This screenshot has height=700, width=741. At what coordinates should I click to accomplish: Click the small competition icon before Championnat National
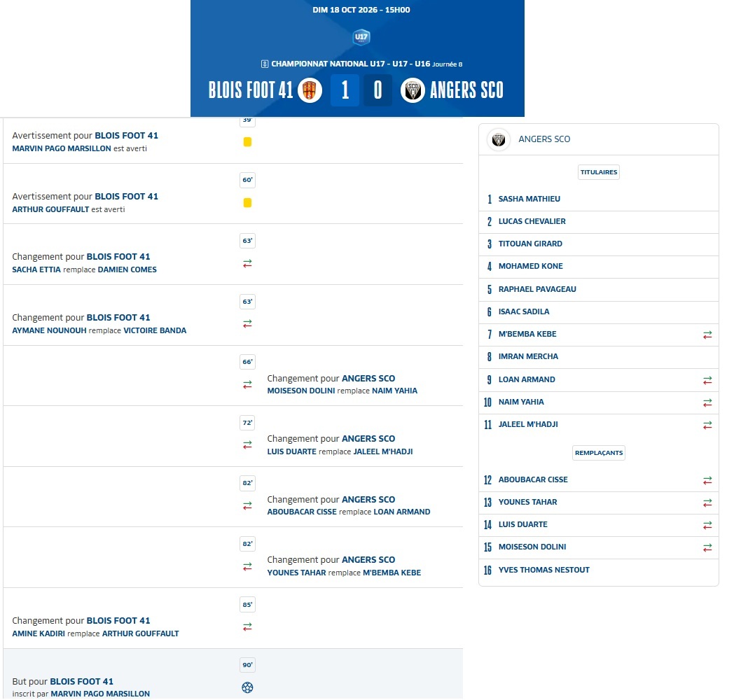pos(265,64)
